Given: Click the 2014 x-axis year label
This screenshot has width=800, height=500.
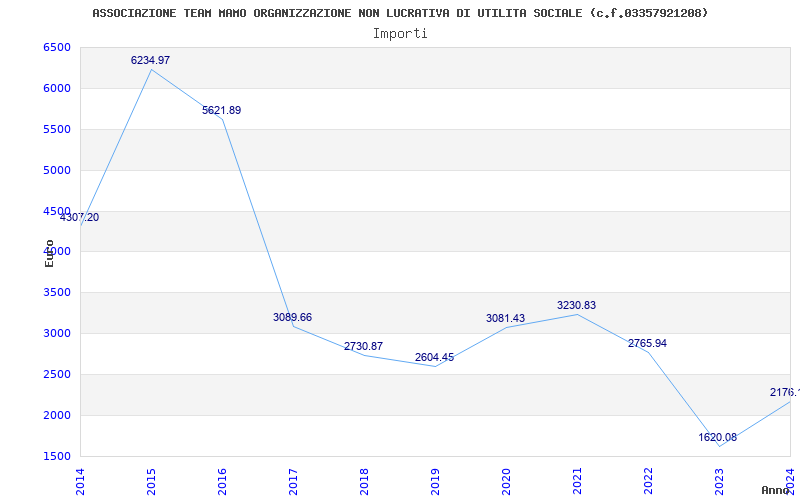Looking at the screenshot, I should [x=80, y=482].
